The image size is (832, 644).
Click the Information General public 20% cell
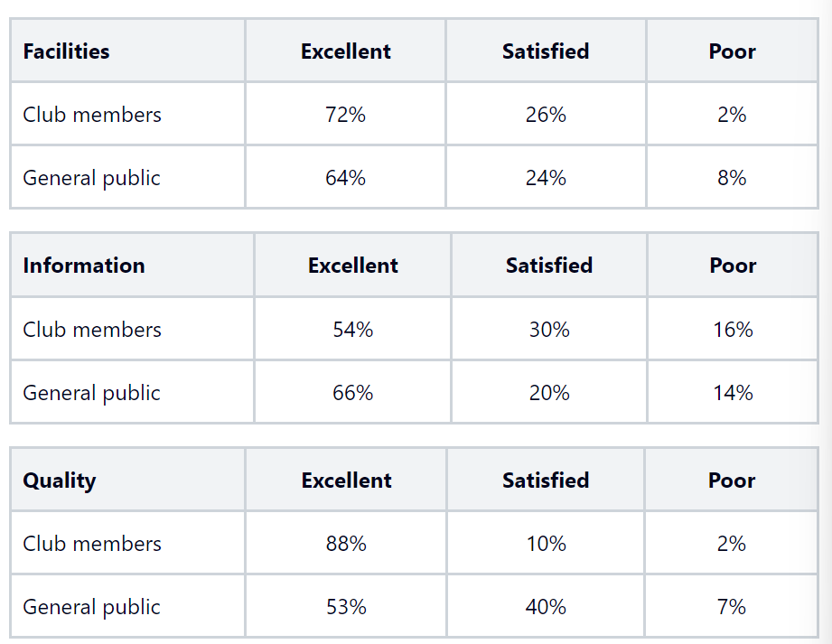[x=549, y=393]
